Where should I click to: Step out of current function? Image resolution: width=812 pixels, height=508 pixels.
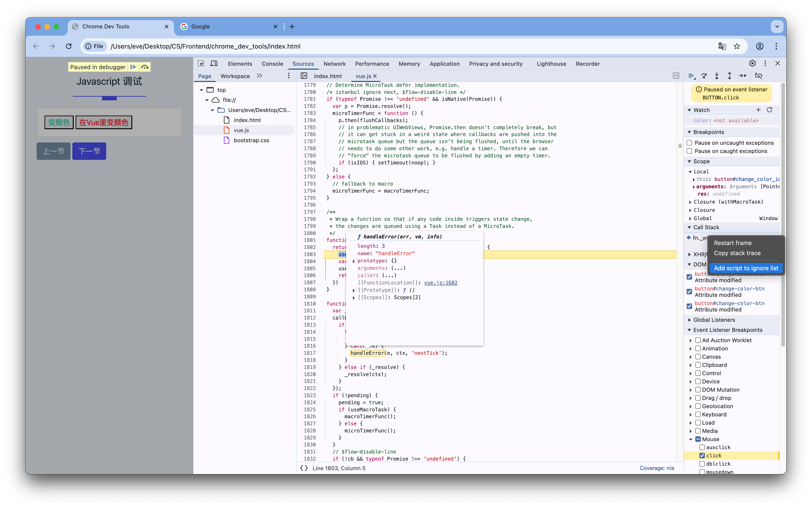point(730,76)
